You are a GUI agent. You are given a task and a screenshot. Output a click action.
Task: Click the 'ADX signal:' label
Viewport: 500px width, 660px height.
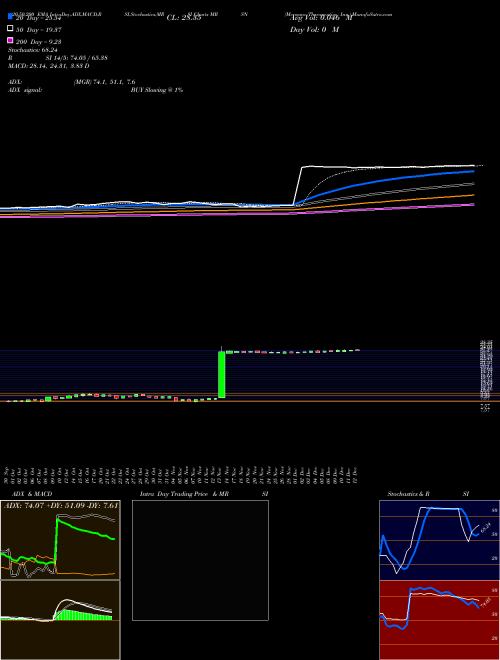pos(25,90)
